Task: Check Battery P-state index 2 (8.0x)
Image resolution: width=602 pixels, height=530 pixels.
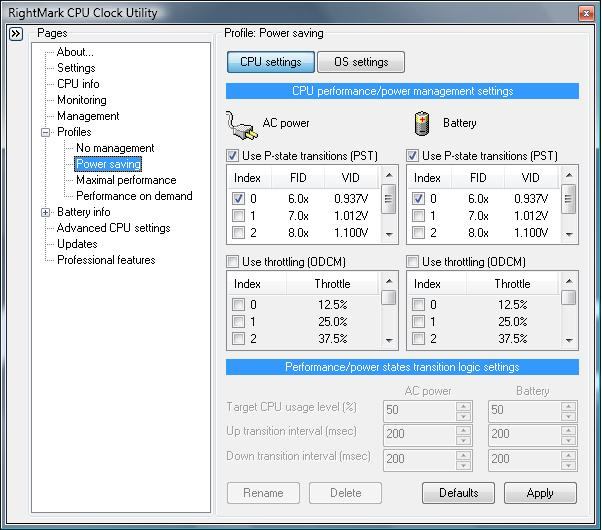Action: [418, 232]
